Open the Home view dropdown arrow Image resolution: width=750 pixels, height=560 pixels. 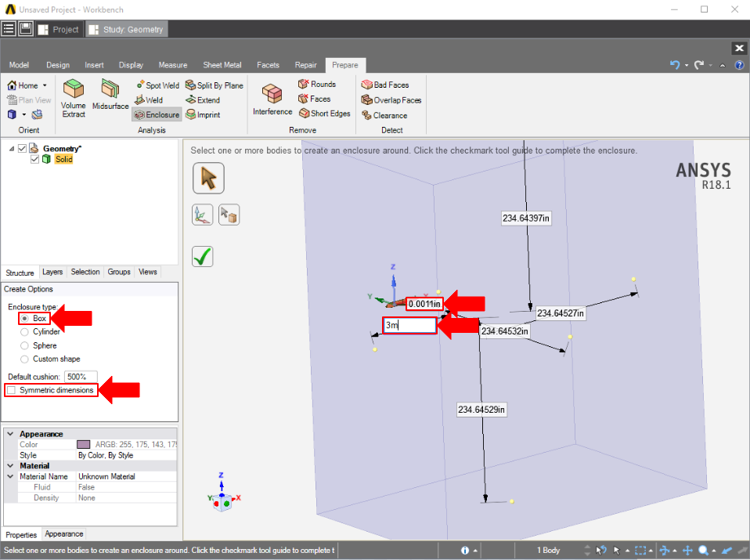(x=45, y=85)
